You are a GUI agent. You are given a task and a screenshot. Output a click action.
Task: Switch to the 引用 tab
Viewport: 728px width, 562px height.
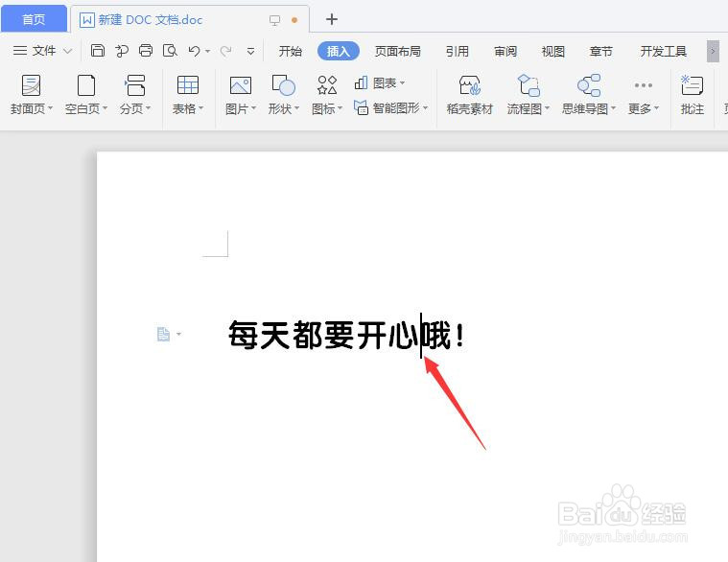click(458, 51)
